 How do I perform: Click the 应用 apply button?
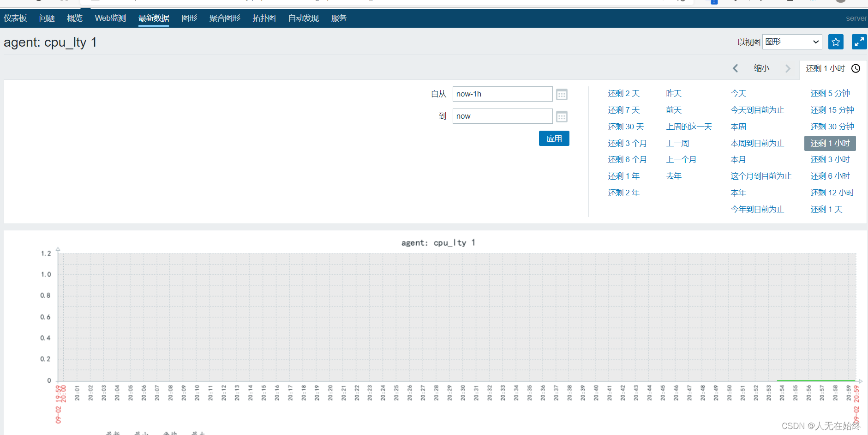tap(554, 139)
